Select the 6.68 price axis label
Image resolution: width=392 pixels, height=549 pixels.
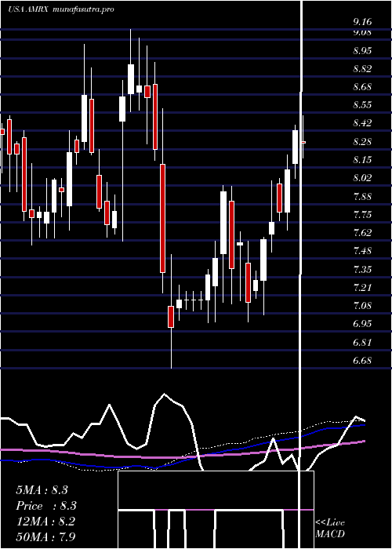coord(362,361)
